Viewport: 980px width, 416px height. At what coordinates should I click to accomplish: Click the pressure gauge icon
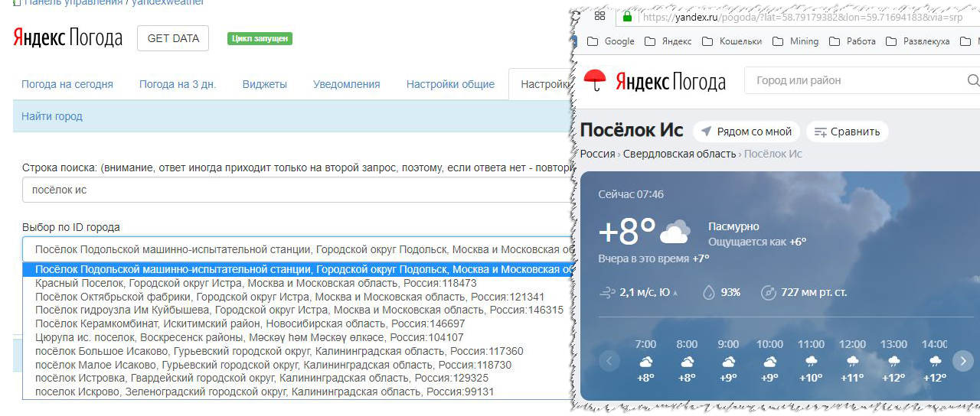(769, 292)
